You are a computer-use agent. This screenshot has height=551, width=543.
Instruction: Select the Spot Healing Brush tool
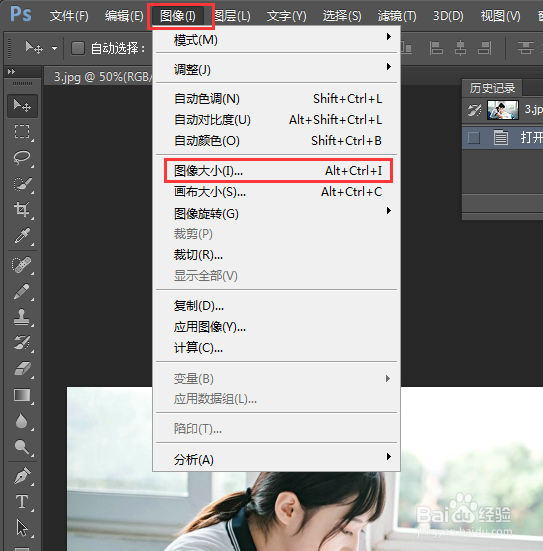point(22,265)
